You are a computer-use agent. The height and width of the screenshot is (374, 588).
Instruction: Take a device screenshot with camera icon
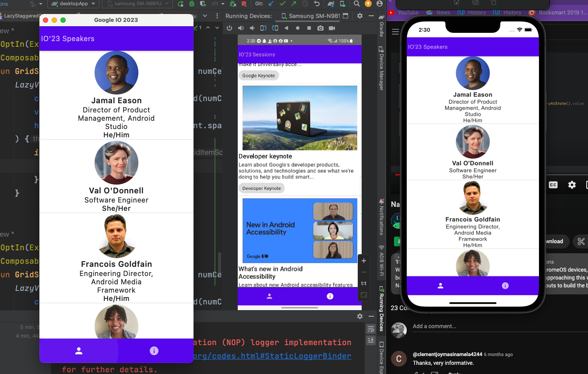tap(320, 28)
